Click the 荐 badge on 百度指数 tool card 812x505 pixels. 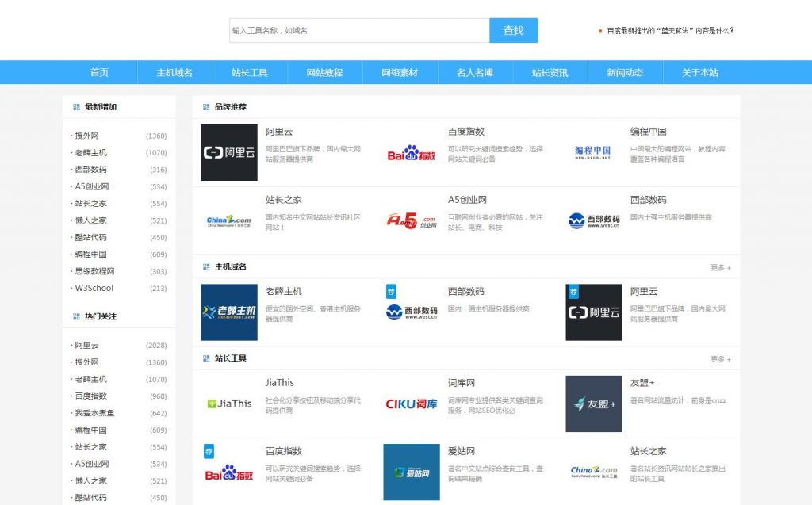tap(209, 451)
